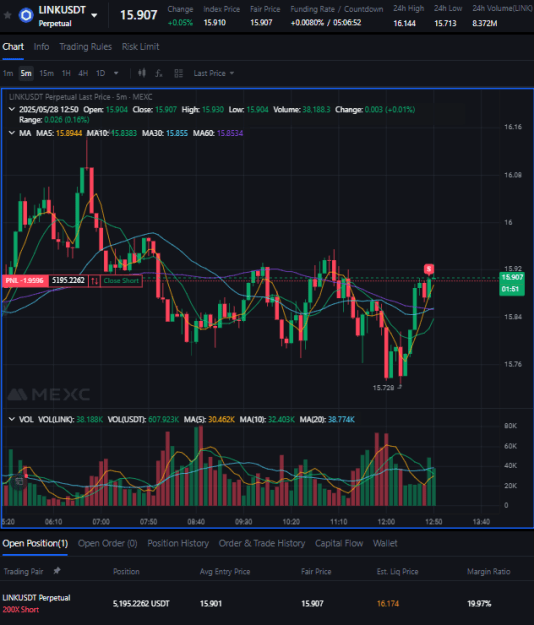
Task: Click the 24h Low value 15.713
Action: coord(445,23)
